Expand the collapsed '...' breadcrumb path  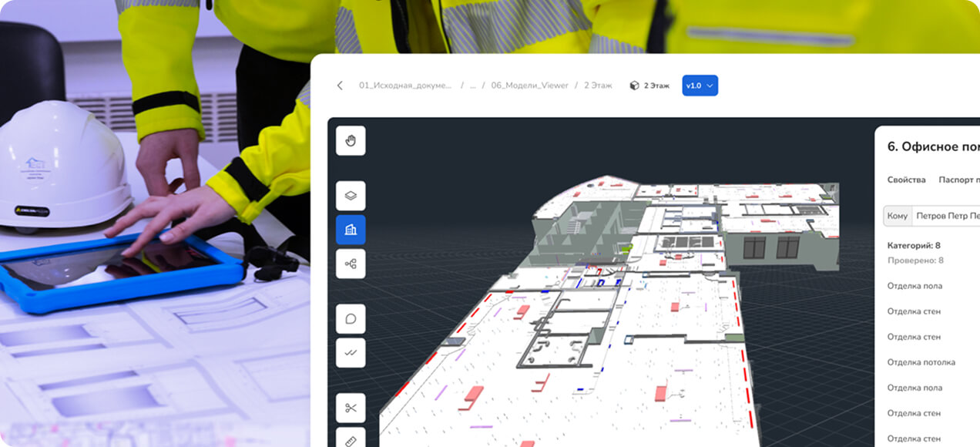point(473,86)
